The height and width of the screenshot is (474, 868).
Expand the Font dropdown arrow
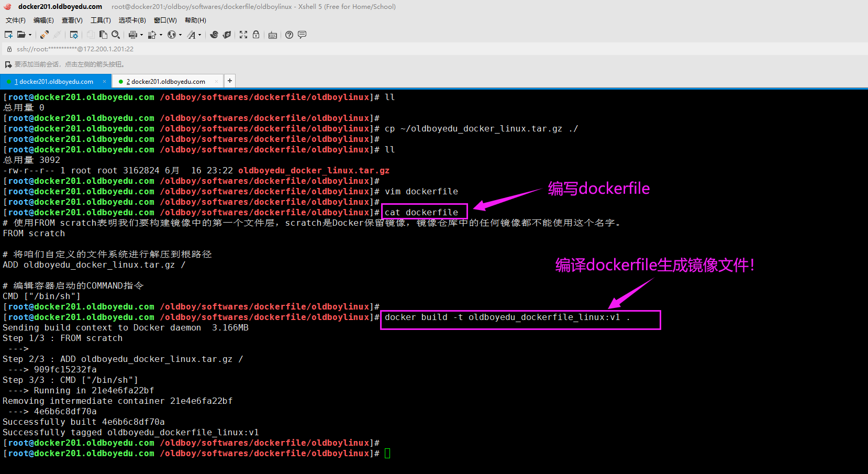pos(199,35)
